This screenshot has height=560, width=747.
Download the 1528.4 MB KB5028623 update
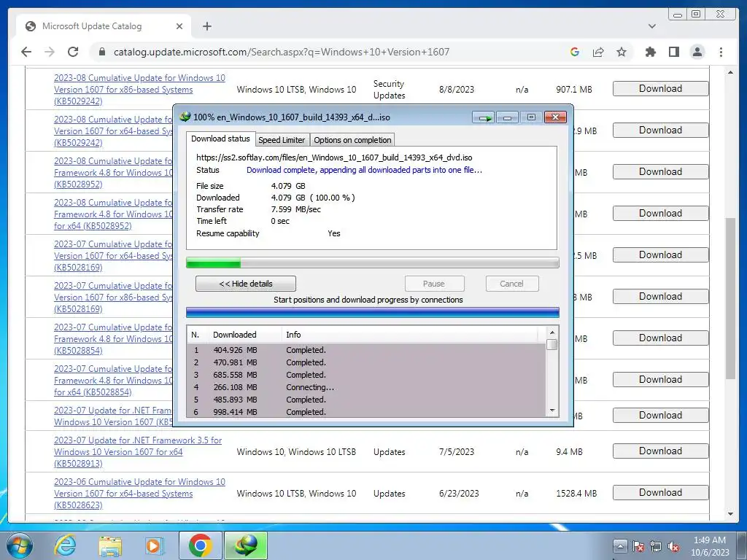click(660, 492)
